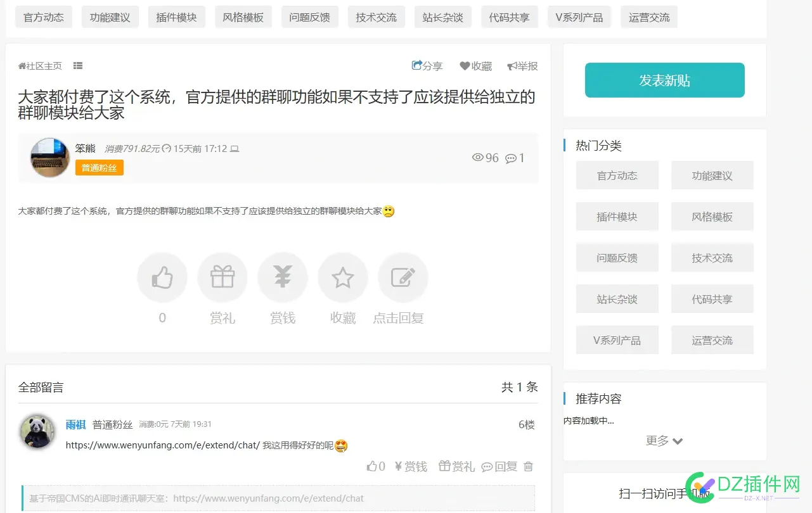Screen dimensions: 812x513
Task: Select 代码共享 in 热门分类 sidebar
Action: 712,299
